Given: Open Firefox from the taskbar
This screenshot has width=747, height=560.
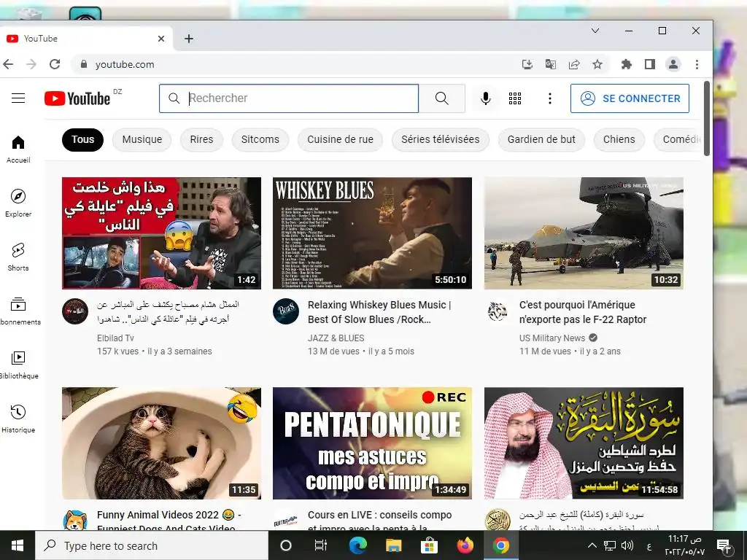Looking at the screenshot, I should point(465,545).
